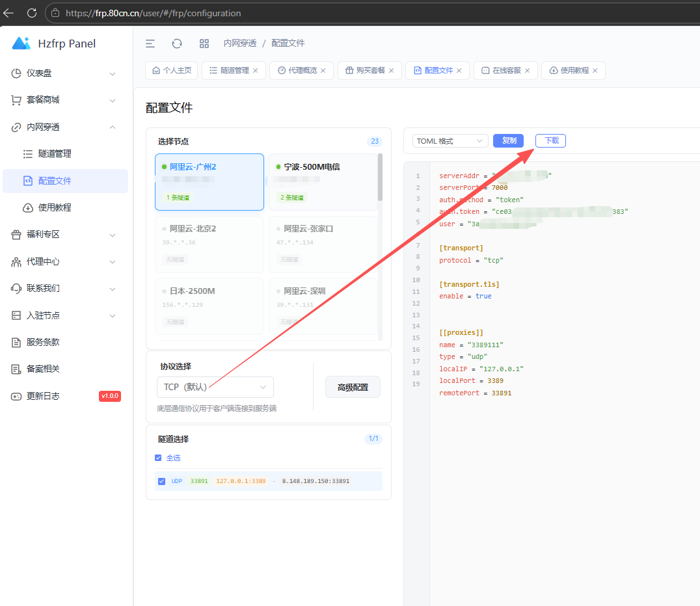Open the TCP (默认) protocol dropdown
Screen dimensions: 700x606
(x=215, y=387)
